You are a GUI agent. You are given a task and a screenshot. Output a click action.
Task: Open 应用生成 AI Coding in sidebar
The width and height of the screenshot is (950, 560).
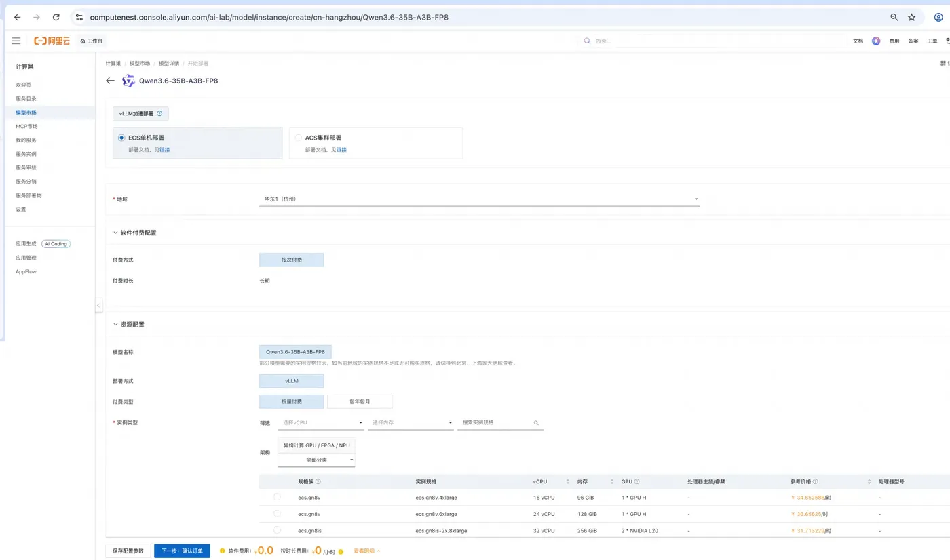pyautogui.click(x=43, y=244)
